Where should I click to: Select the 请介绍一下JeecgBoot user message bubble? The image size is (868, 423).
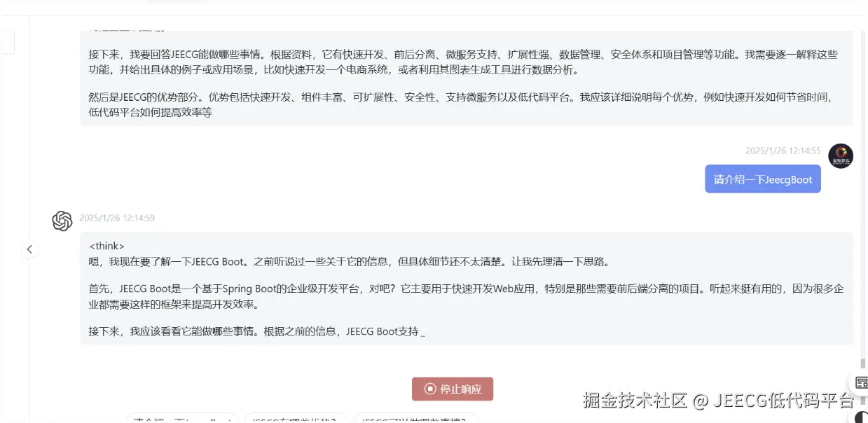coord(763,179)
